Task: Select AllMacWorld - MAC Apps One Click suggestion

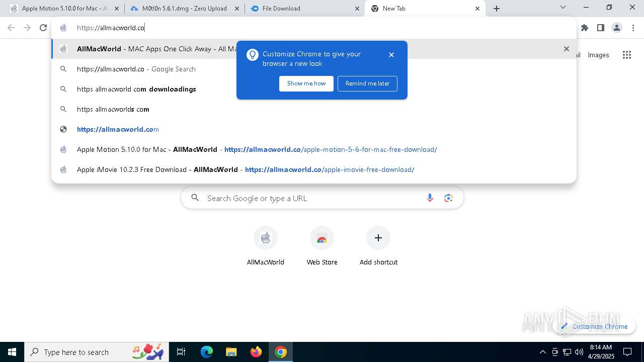Action: point(314,49)
